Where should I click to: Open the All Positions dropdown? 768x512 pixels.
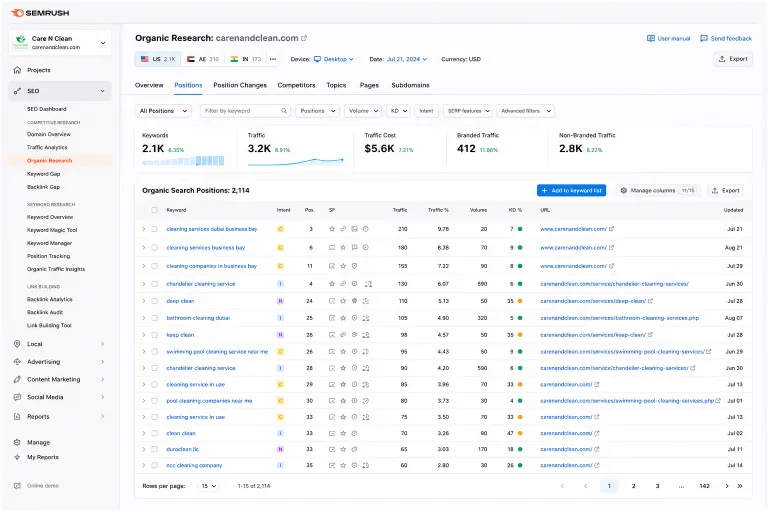click(x=163, y=111)
